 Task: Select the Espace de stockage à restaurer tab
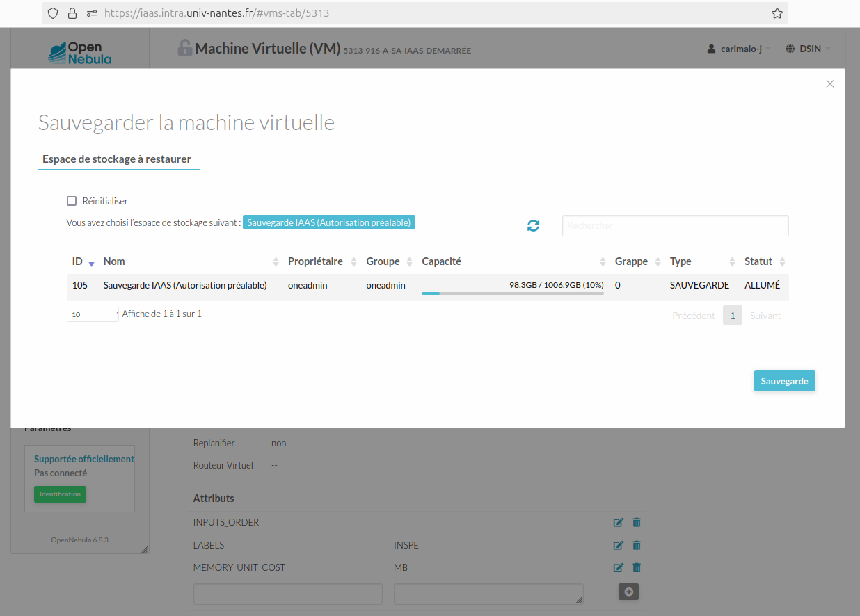118,159
